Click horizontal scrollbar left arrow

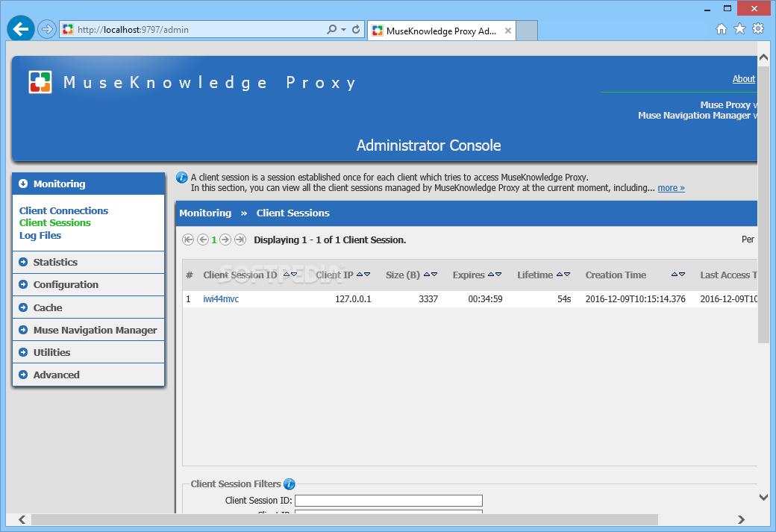(22, 519)
